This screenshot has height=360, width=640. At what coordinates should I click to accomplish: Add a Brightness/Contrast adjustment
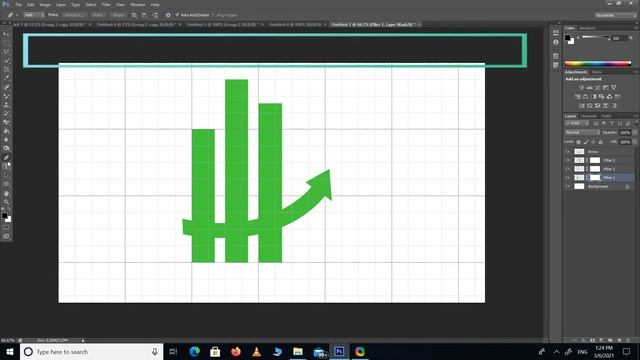[581, 87]
